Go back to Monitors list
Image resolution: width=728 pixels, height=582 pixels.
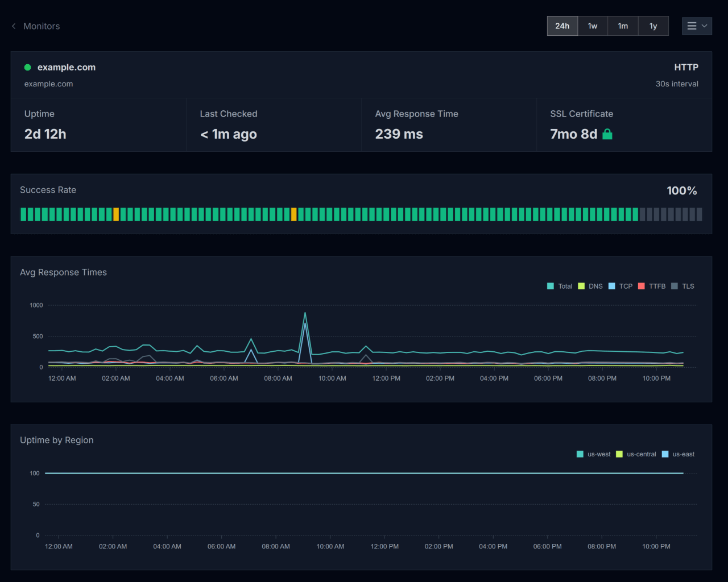pyautogui.click(x=41, y=26)
